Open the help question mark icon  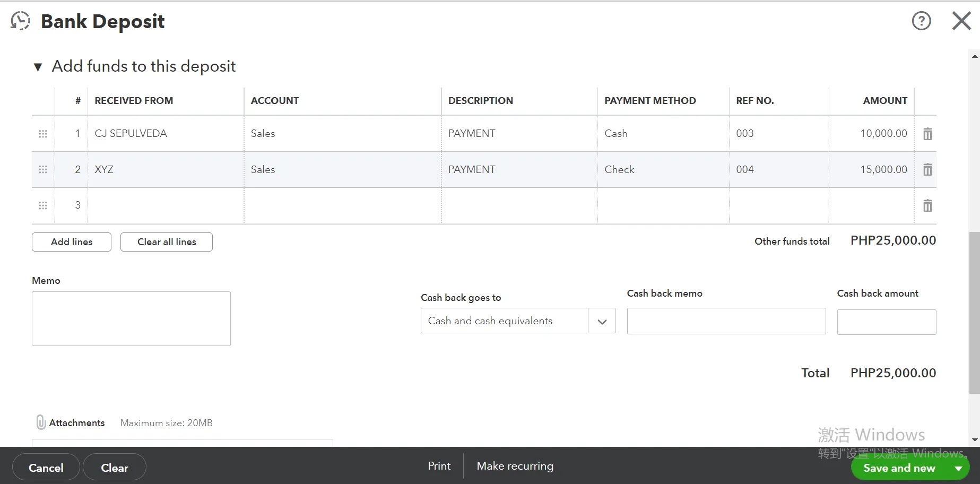[921, 21]
